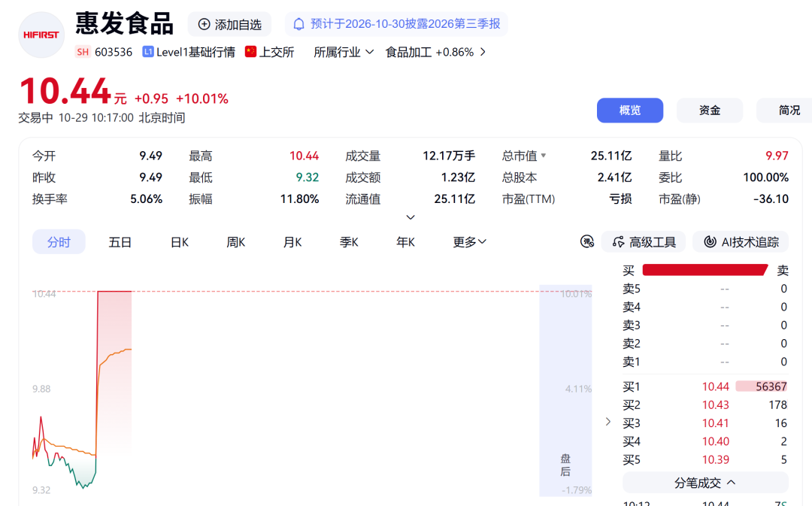Open the 高级工具 button
The width and height of the screenshot is (812, 506).
[644, 242]
